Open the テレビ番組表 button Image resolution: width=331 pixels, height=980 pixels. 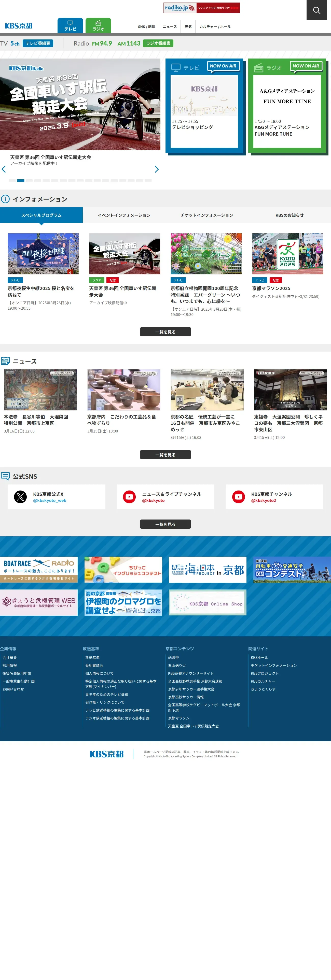38,43
